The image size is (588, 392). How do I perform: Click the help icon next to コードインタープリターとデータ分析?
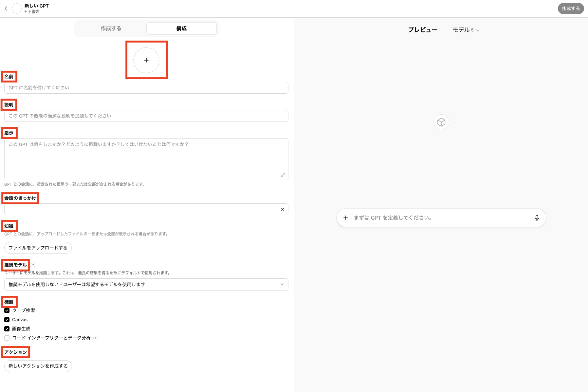95,338
